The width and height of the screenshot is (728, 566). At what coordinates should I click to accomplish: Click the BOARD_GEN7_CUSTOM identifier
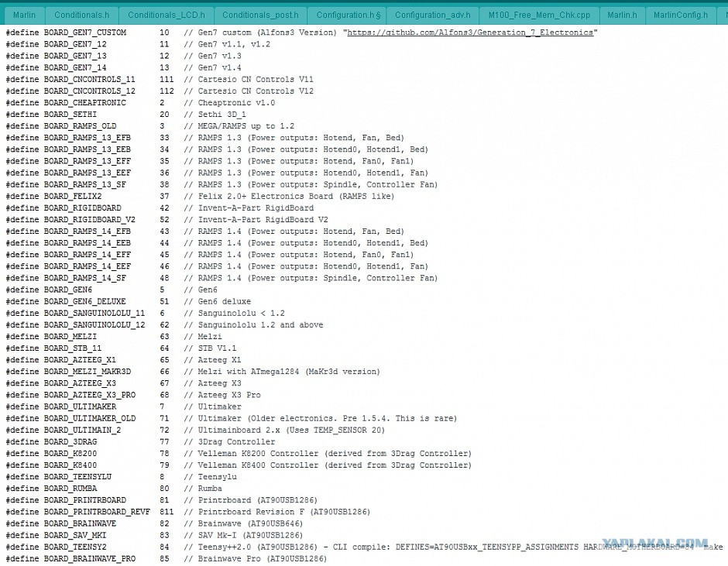tap(85, 33)
